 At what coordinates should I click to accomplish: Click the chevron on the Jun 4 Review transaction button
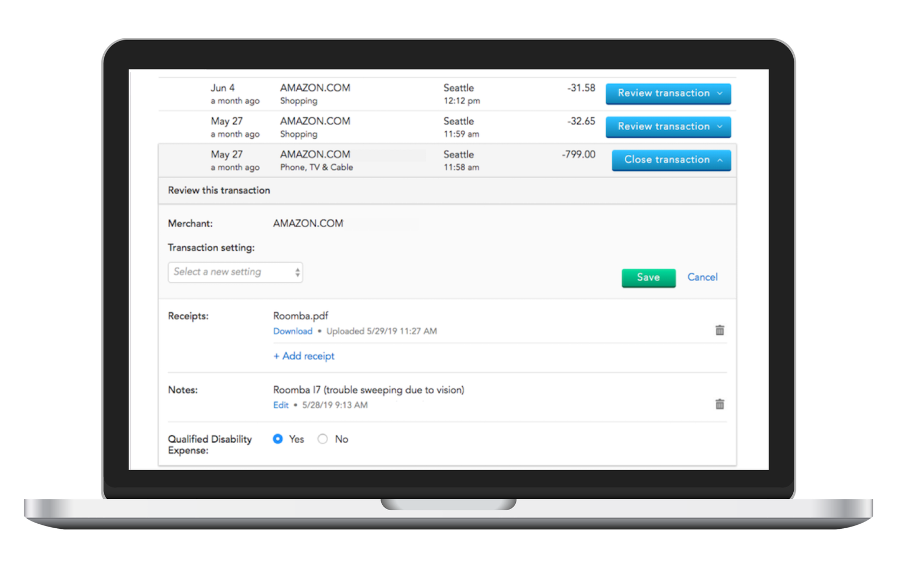coord(720,93)
